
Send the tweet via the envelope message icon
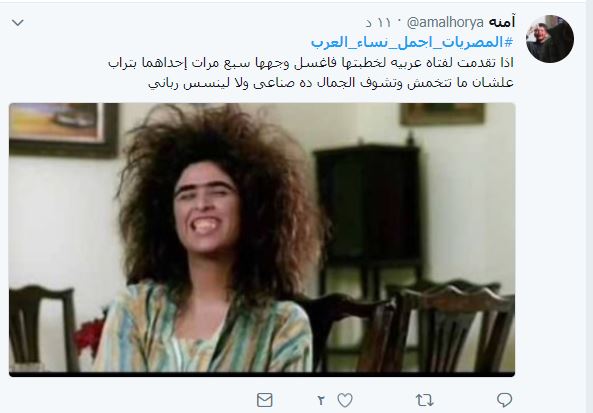click(x=264, y=400)
